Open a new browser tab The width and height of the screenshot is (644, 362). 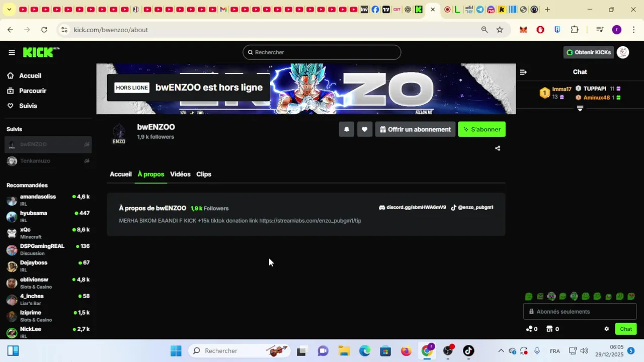[547, 10]
